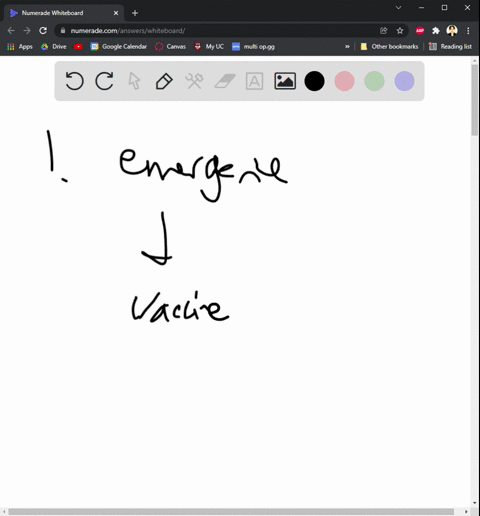Click the vertical scrollbar thumb
Screen dimensions: 480x516
point(475,100)
